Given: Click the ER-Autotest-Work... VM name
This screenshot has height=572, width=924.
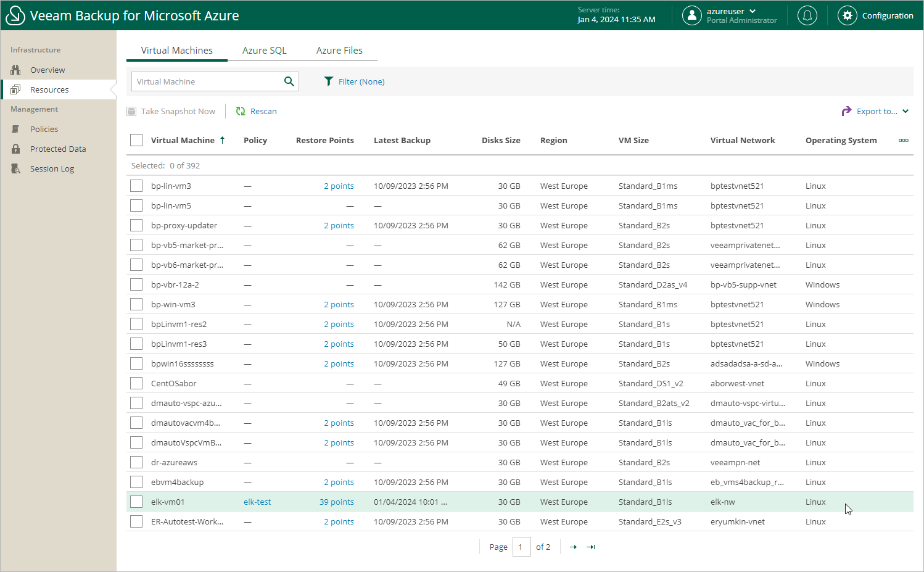Looking at the screenshot, I should (188, 521).
